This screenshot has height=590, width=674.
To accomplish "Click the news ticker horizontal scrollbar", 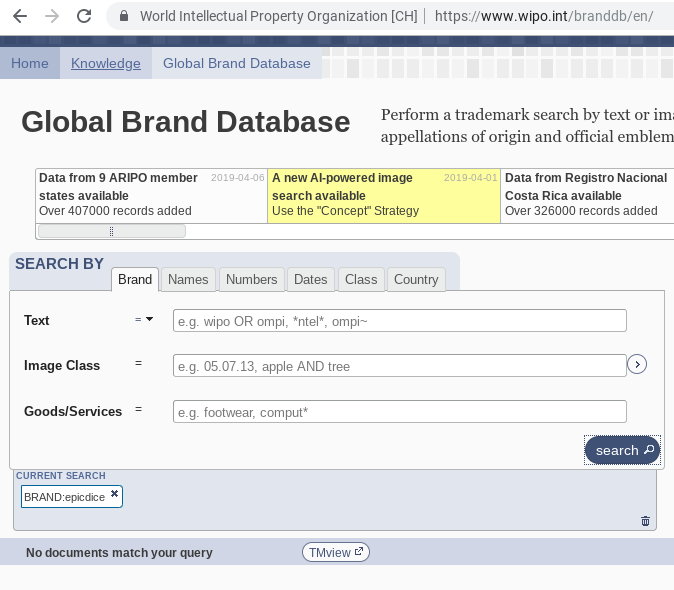I will (x=112, y=231).
